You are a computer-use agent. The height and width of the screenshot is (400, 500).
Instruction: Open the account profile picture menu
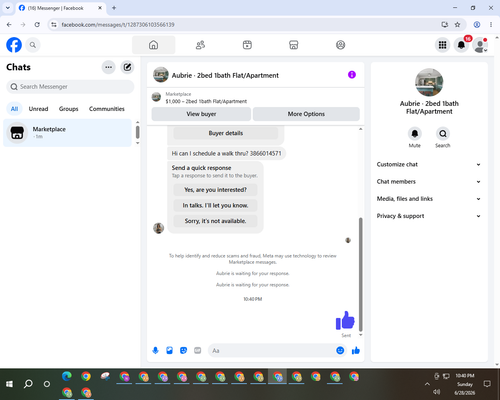click(x=480, y=45)
